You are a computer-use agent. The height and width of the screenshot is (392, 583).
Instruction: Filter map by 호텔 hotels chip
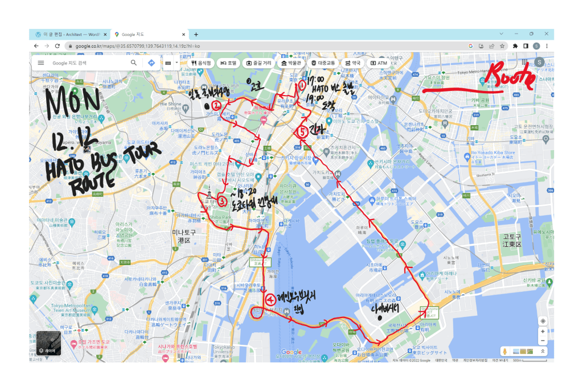[229, 63]
